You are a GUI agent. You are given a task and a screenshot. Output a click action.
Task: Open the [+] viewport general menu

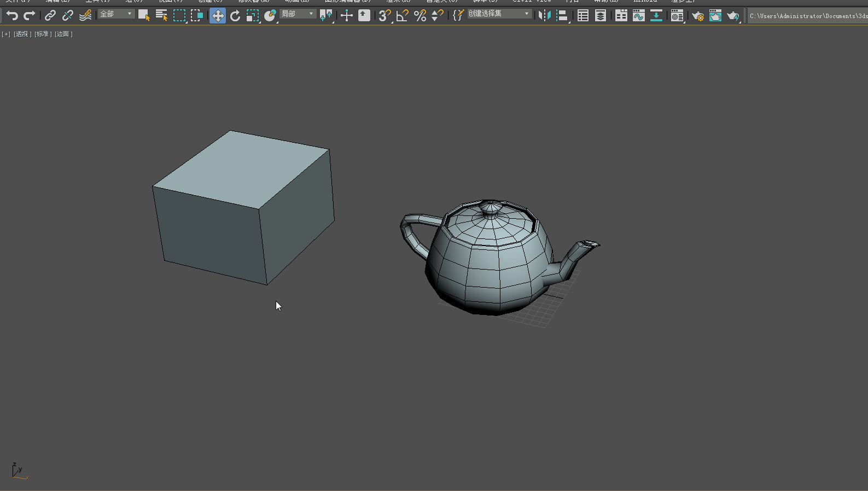(x=6, y=34)
